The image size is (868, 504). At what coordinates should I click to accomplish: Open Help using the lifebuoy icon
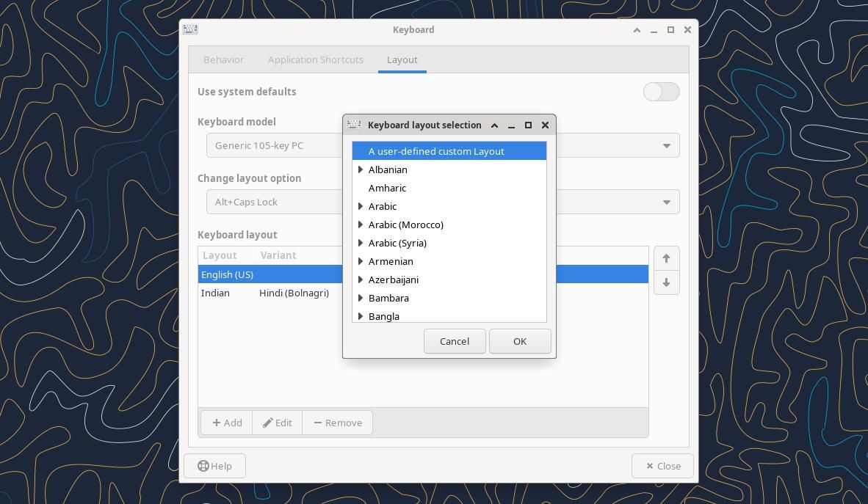pyautogui.click(x=203, y=466)
